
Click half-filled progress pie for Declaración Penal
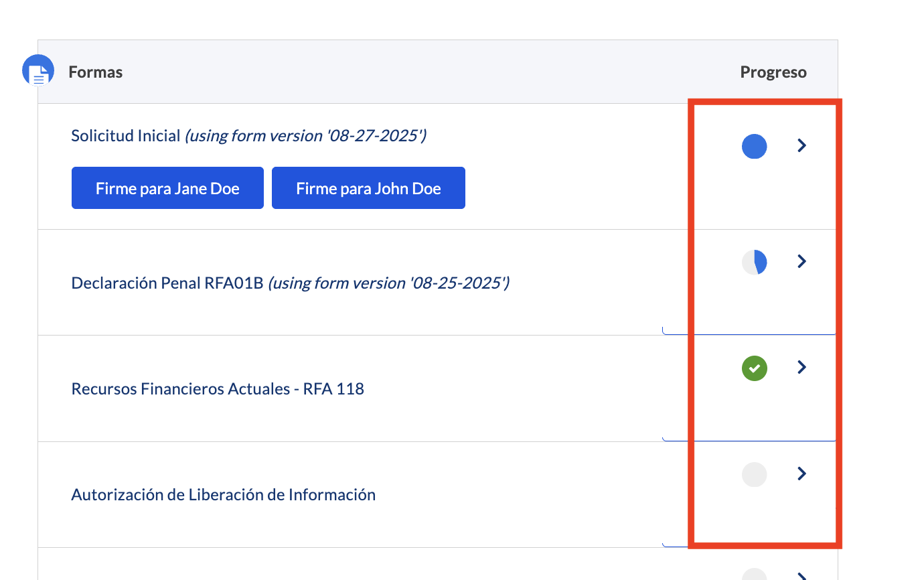coord(755,262)
